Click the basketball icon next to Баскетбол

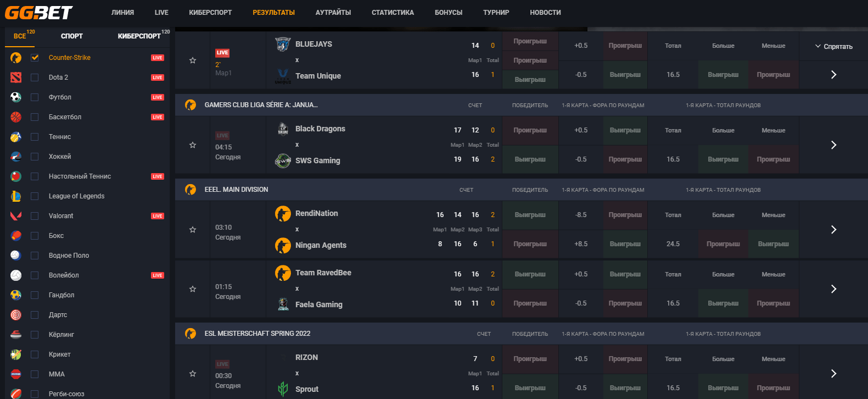click(16, 117)
